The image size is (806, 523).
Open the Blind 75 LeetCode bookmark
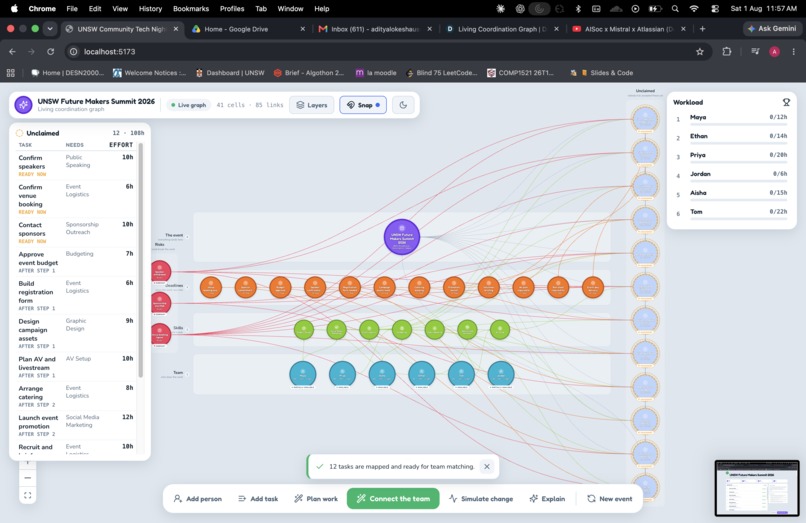442,73
